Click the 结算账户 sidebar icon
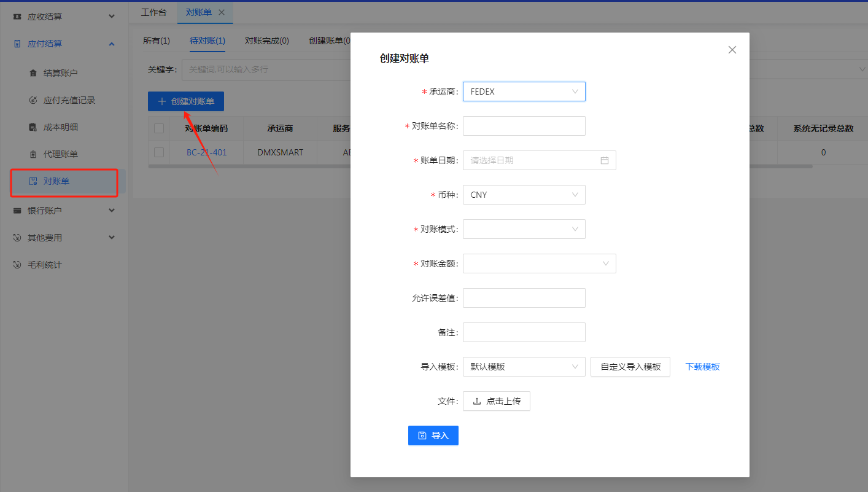868x492 pixels. [x=33, y=73]
